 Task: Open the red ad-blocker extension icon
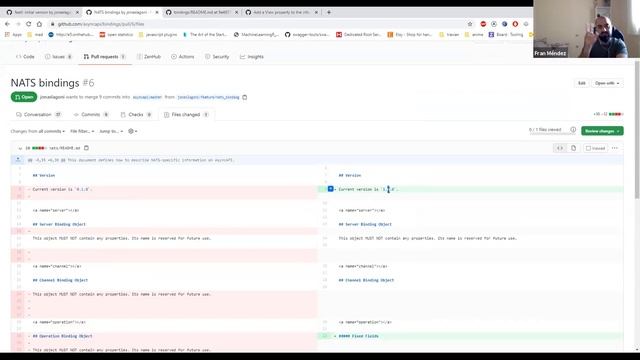click(x=483, y=24)
